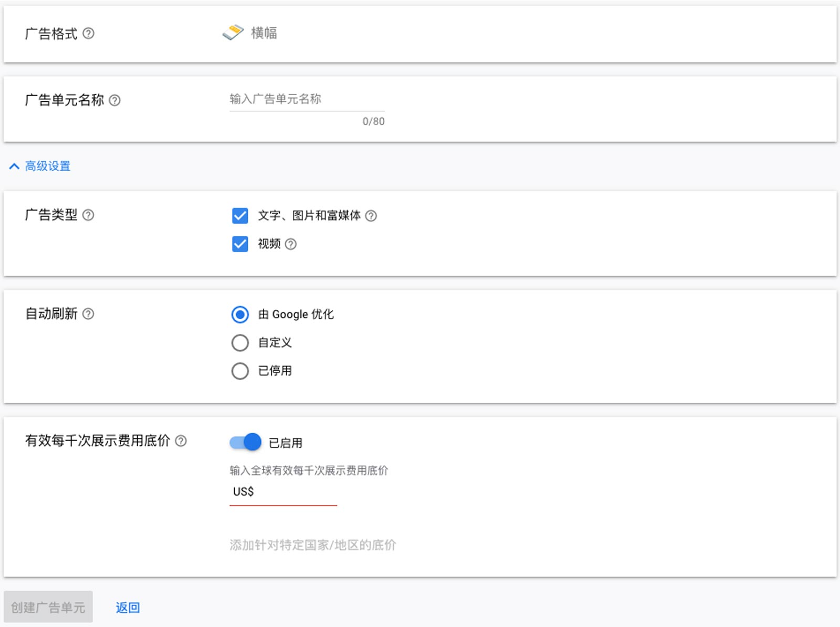The image size is (840, 627).
Task: Open help for 广告单元名称
Action: point(114,100)
